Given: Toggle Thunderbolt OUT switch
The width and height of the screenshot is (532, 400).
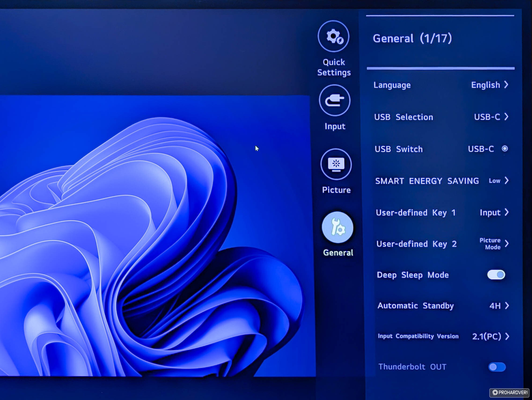Looking at the screenshot, I should 497,367.
